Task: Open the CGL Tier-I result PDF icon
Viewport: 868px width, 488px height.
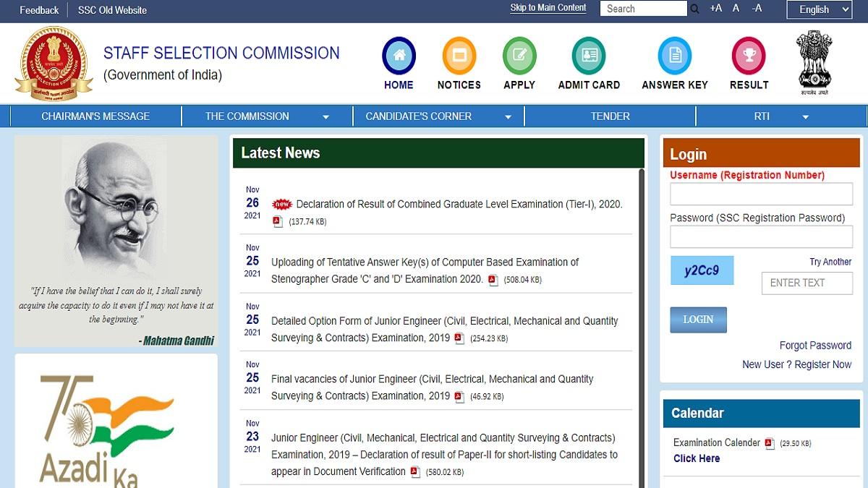Action: tap(277, 222)
